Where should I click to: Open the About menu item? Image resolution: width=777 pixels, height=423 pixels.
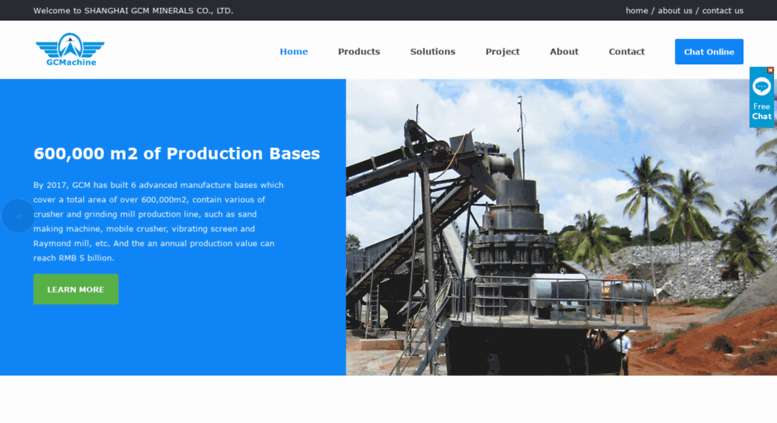(564, 52)
